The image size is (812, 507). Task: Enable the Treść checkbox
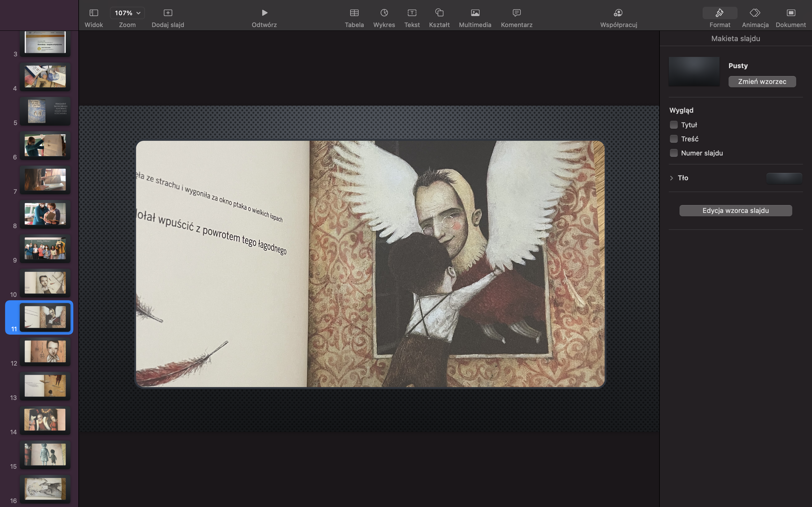pos(673,139)
